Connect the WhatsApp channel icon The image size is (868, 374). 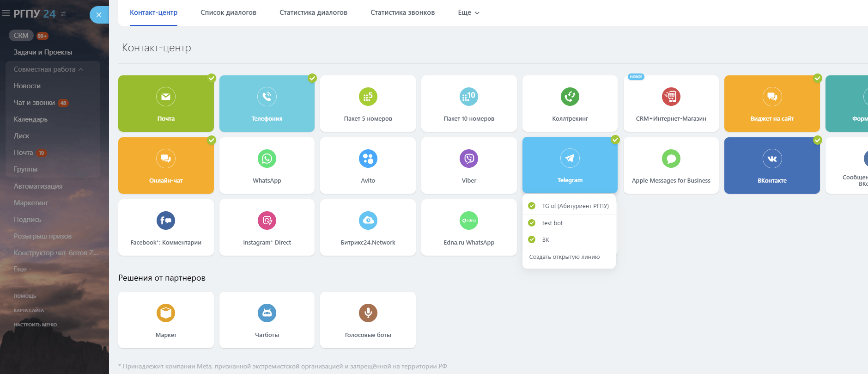(267, 159)
